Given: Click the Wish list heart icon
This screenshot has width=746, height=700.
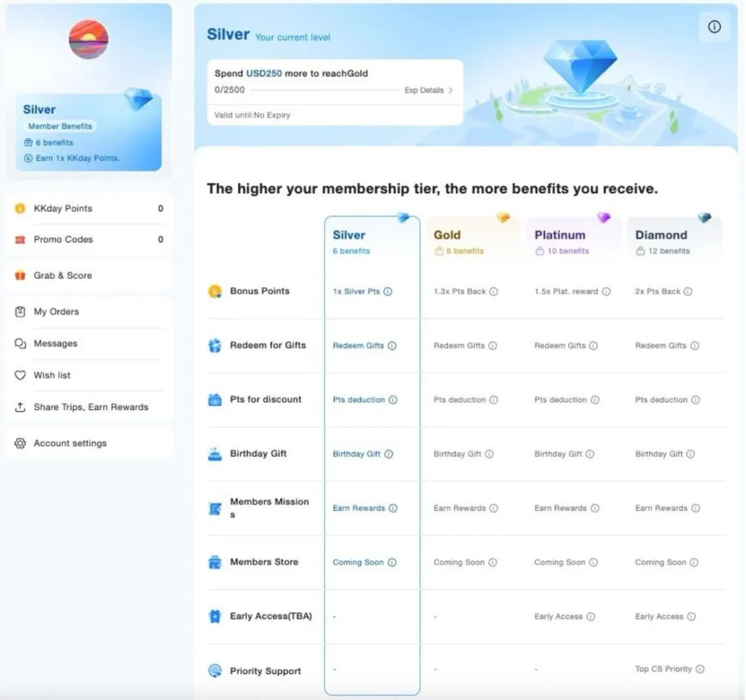Looking at the screenshot, I should point(20,375).
